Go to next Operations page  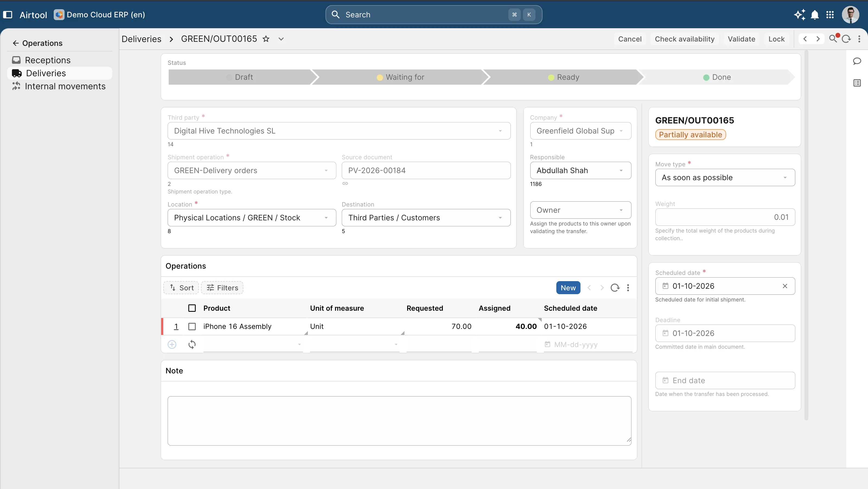point(602,287)
